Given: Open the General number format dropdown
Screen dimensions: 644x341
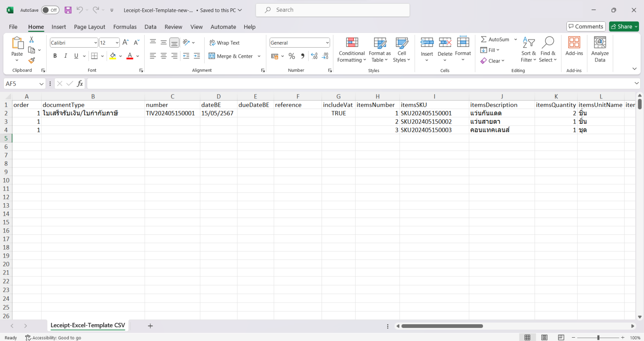Looking at the screenshot, I should pos(327,43).
